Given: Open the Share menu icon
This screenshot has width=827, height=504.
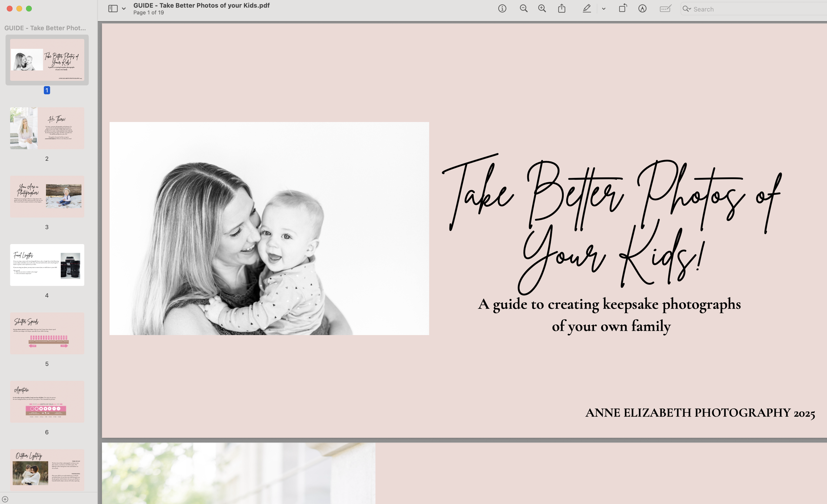Looking at the screenshot, I should pos(561,9).
